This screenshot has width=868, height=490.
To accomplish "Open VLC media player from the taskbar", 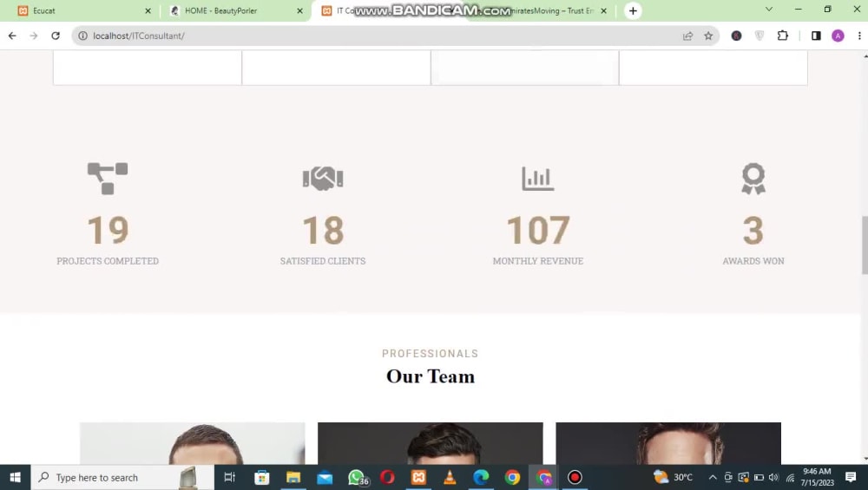I will coord(450,477).
